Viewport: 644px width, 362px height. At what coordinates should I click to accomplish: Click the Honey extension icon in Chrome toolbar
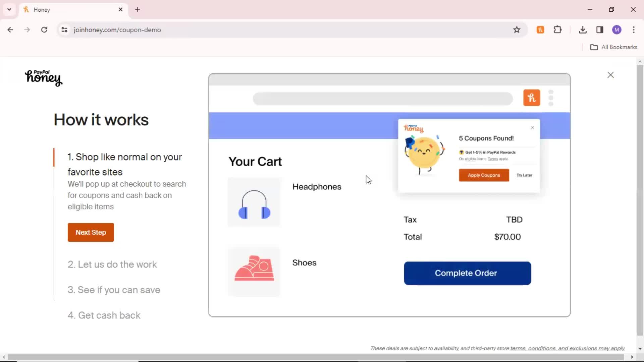click(540, 30)
